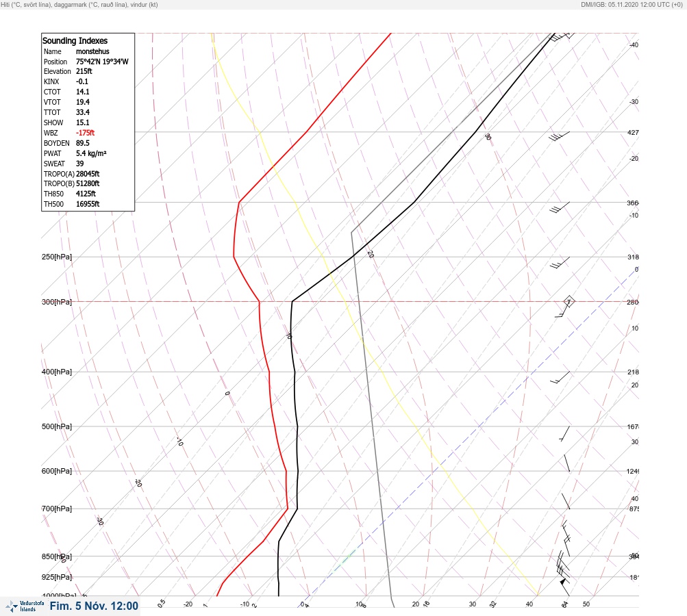The height and width of the screenshot is (616, 687).
Task: Click the '400[hPa]' pressure label
Action: pyautogui.click(x=57, y=372)
